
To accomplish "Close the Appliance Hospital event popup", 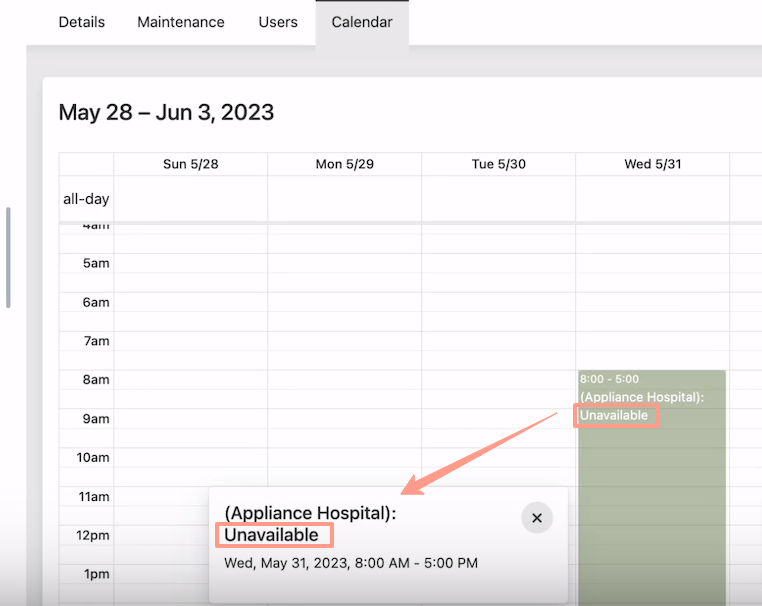I will (x=537, y=518).
